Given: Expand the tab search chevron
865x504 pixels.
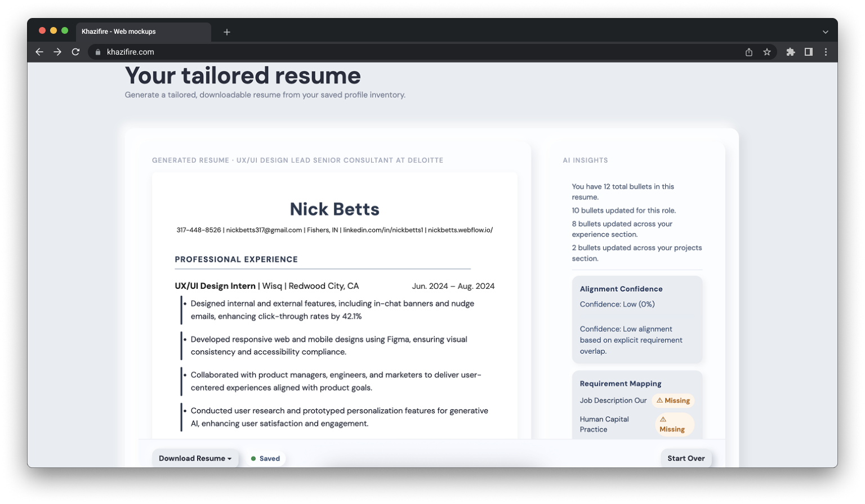Looking at the screenshot, I should click(x=825, y=32).
